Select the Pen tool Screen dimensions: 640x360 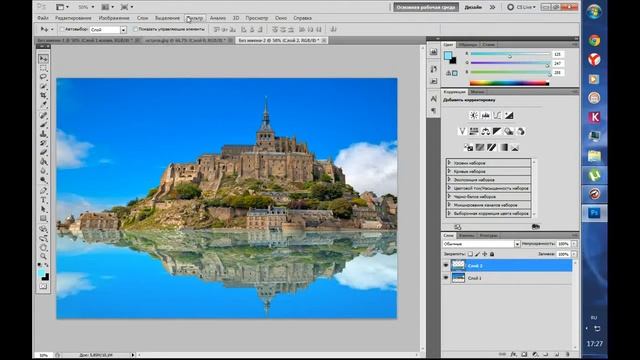(x=43, y=191)
